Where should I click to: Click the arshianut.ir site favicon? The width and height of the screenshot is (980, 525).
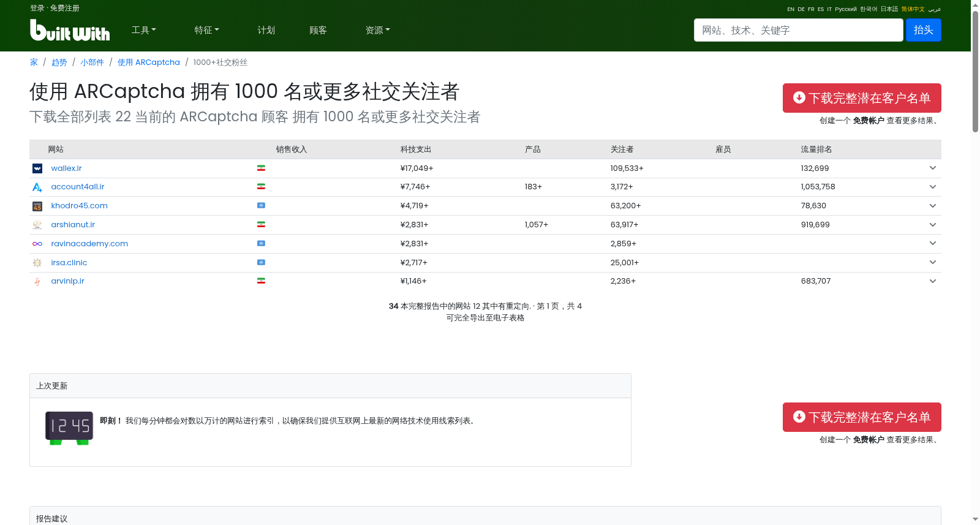(x=37, y=225)
